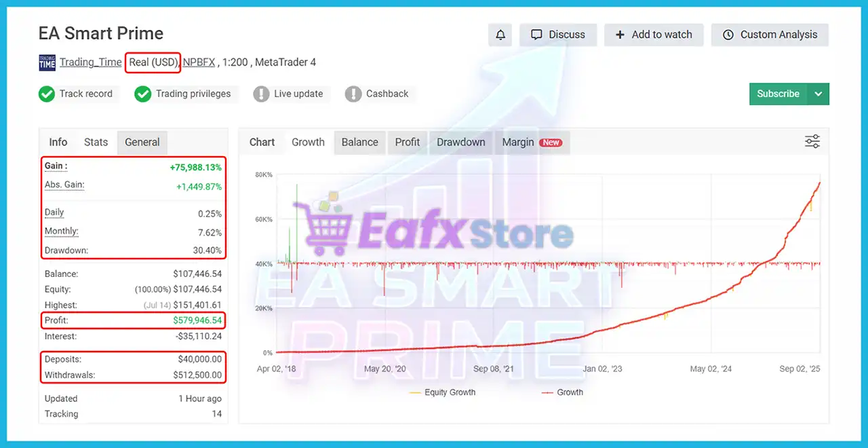This screenshot has height=448, width=868.
Task: Click the Trading privileges label
Action: click(x=193, y=94)
